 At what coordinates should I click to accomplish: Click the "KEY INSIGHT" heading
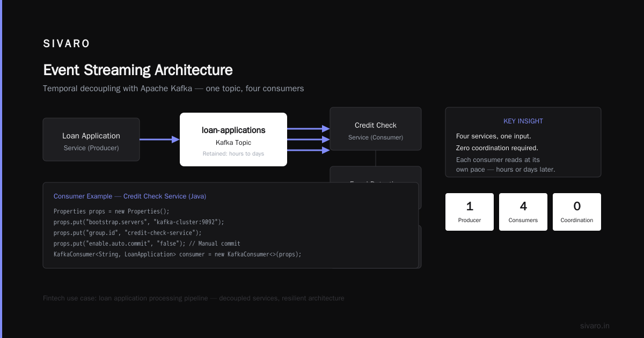tap(523, 121)
